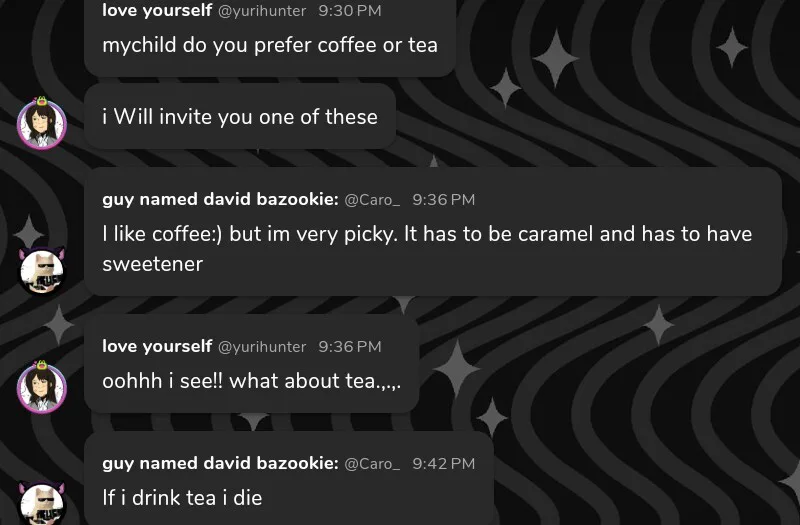Viewport: 800px width, 525px height.
Task: Click love yourself avatar beside "oohhh i see" message
Action: coord(42,388)
